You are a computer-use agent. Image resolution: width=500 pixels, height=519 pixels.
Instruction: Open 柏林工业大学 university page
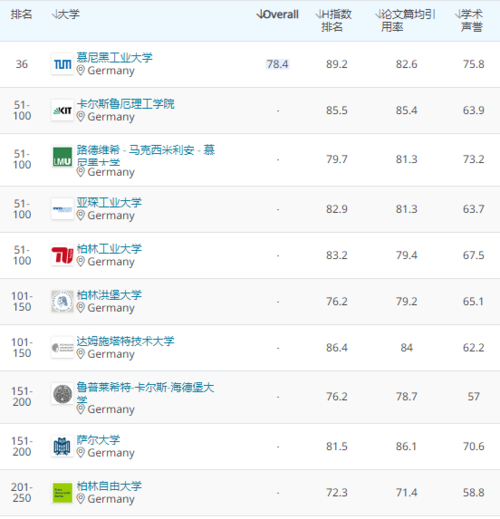pos(109,249)
